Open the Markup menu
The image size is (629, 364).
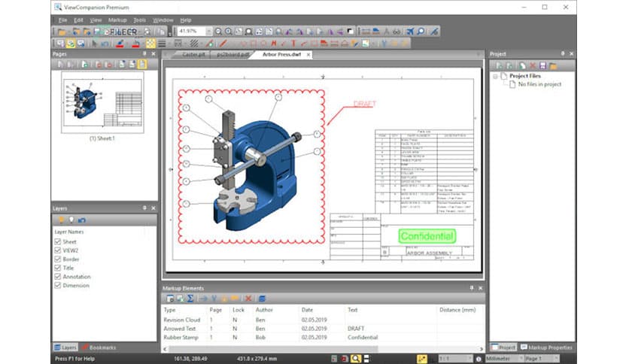tap(117, 20)
